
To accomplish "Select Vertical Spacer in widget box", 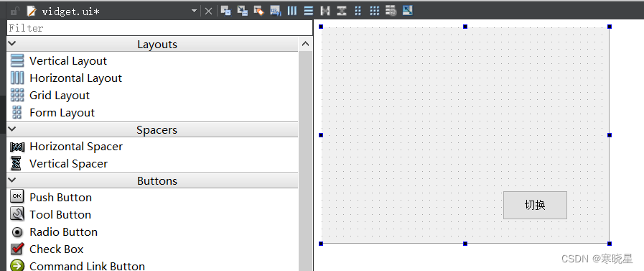I will (x=152, y=164).
